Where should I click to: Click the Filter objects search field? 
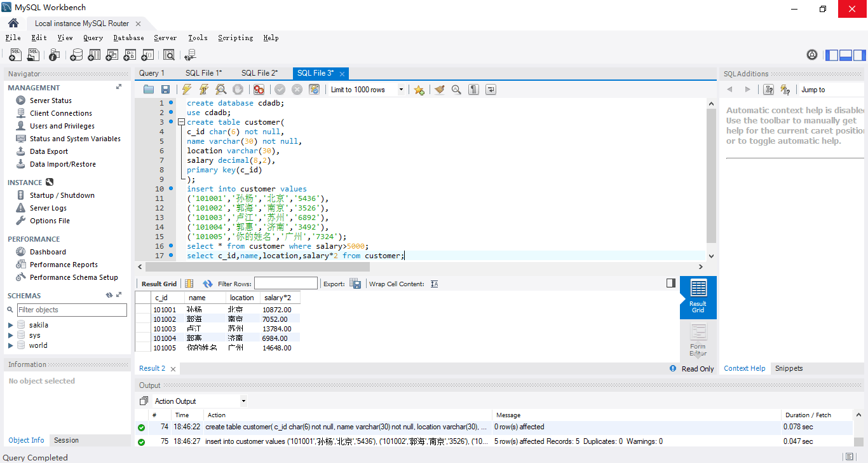coord(71,310)
